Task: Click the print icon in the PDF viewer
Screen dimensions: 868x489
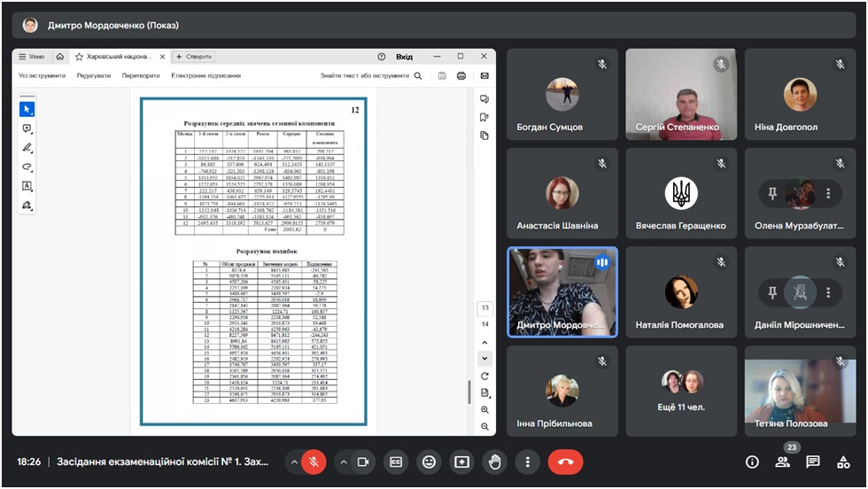Action: pos(461,76)
